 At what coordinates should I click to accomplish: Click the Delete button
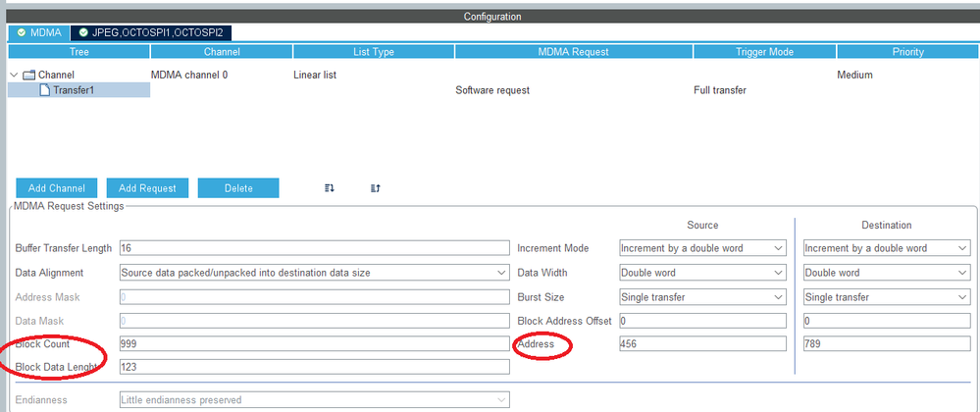pyautogui.click(x=238, y=188)
